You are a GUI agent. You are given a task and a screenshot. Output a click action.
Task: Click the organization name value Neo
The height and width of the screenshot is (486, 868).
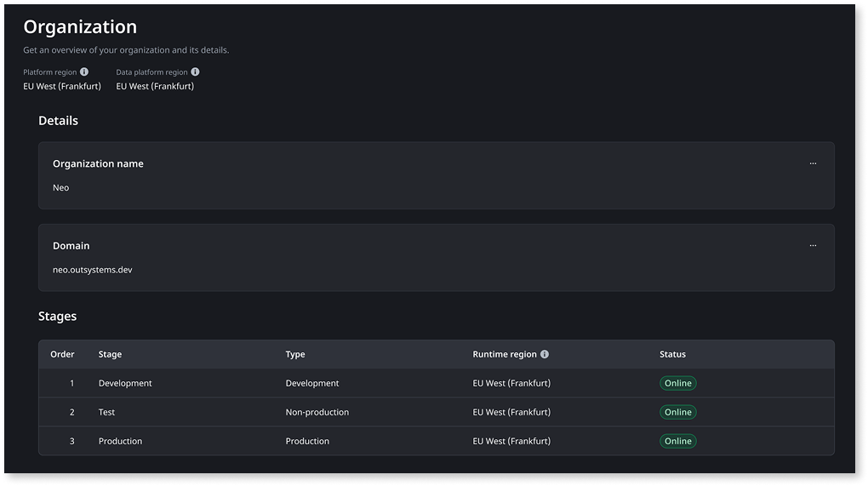click(x=61, y=187)
